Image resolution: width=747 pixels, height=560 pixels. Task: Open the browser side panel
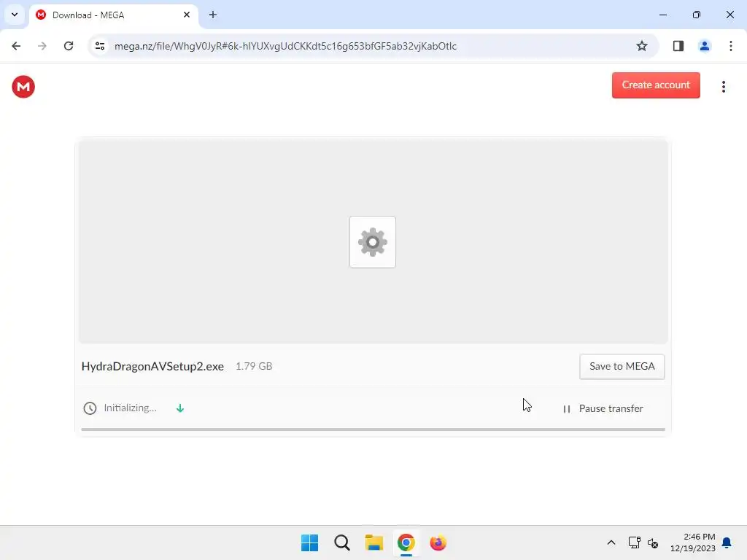[678, 46]
